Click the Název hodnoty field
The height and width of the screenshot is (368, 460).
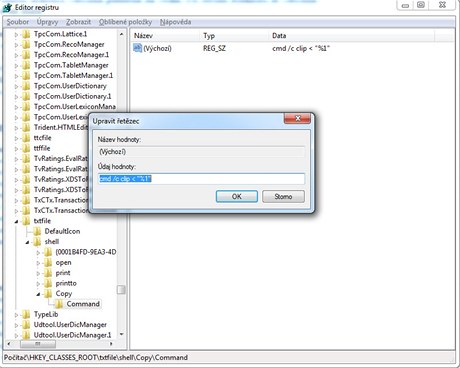tap(201, 152)
